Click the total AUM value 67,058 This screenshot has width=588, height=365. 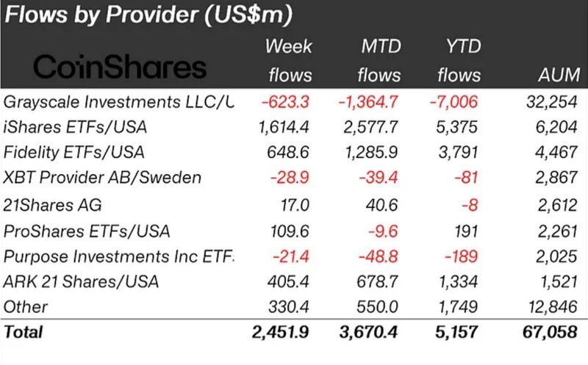coord(555,332)
